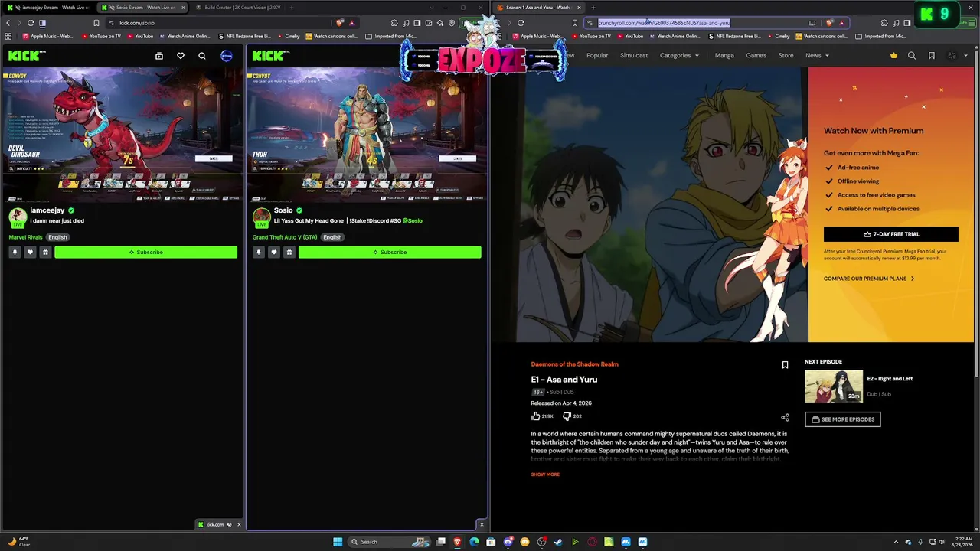Add E1 Asa and Yuru to watchlist
980x551 pixels.
pos(785,365)
